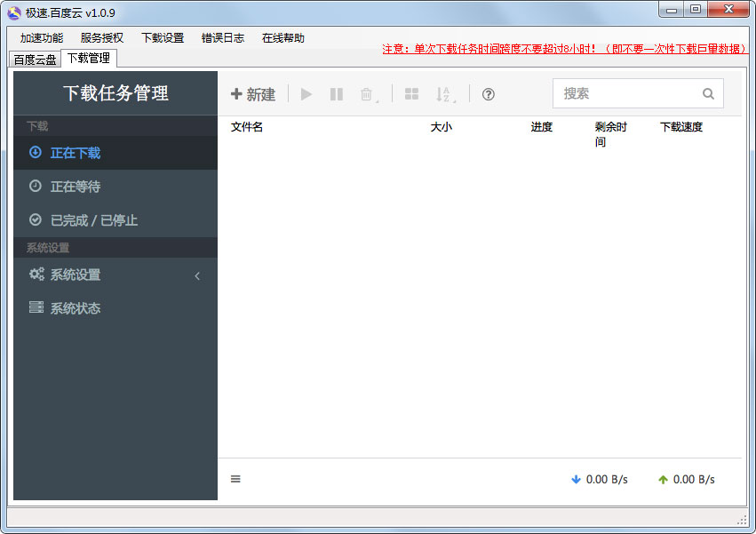Image resolution: width=756 pixels, height=534 pixels.
Task: Switch to the 百度云盘 tab
Action: [35, 60]
